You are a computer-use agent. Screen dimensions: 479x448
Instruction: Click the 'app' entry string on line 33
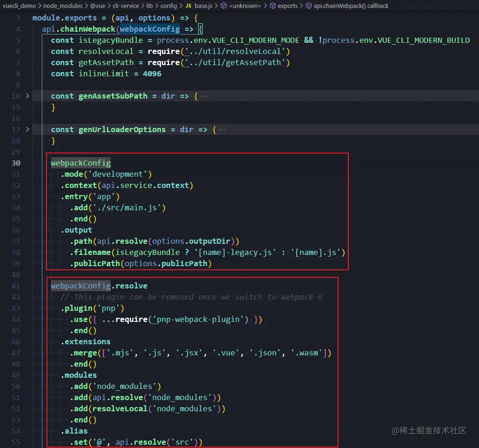tap(104, 197)
